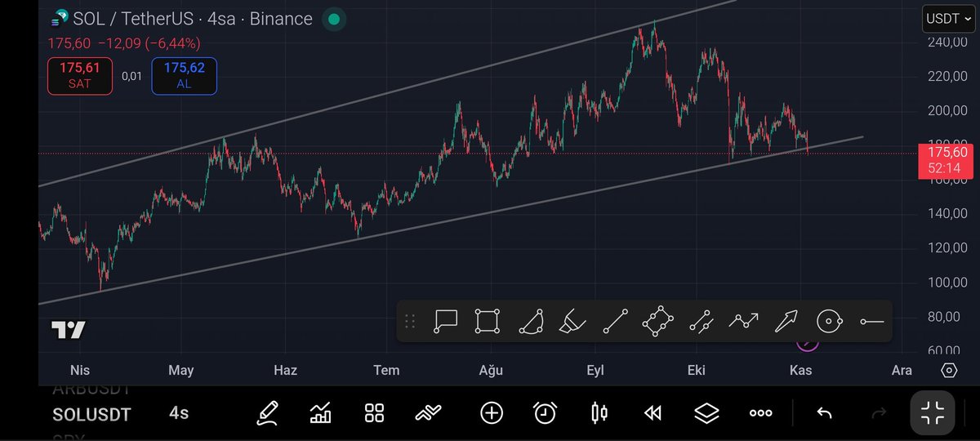Start bar replay rewind icon
Image resolution: width=980 pixels, height=441 pixels.
point(653,413)
